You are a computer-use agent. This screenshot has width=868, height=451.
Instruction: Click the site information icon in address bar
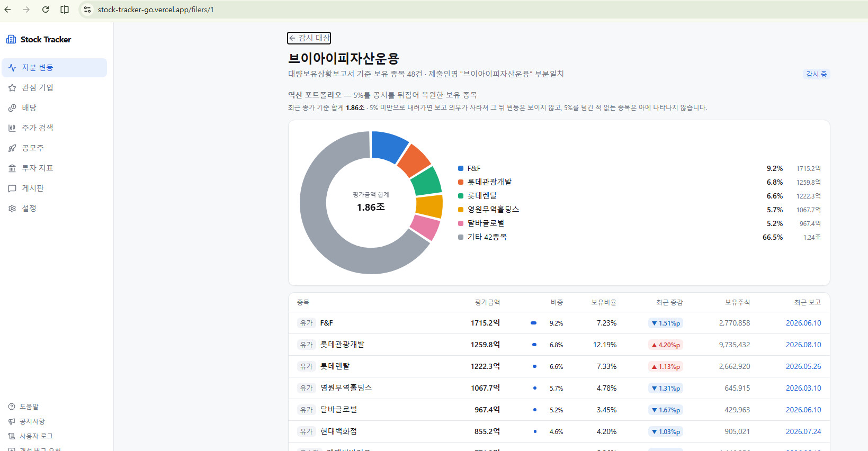click(x=87, y=10)
